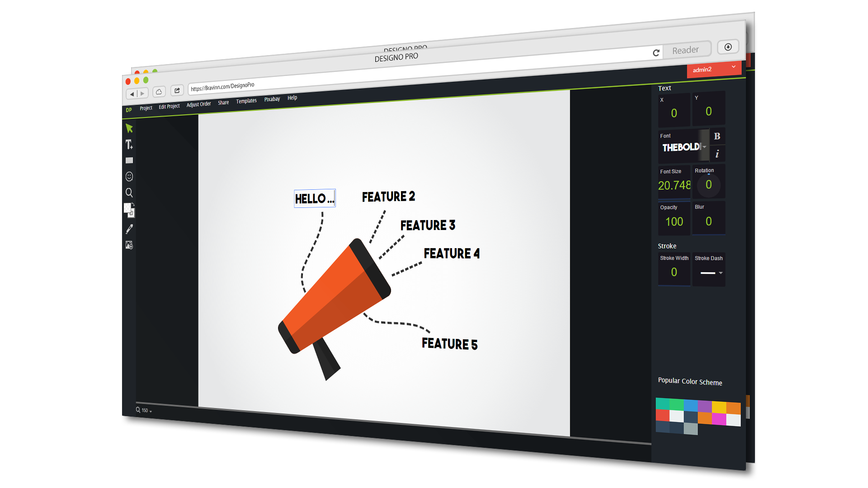Select the rectangle shape tool
This screenshot has width=868, height=488.
click(129, 160)
